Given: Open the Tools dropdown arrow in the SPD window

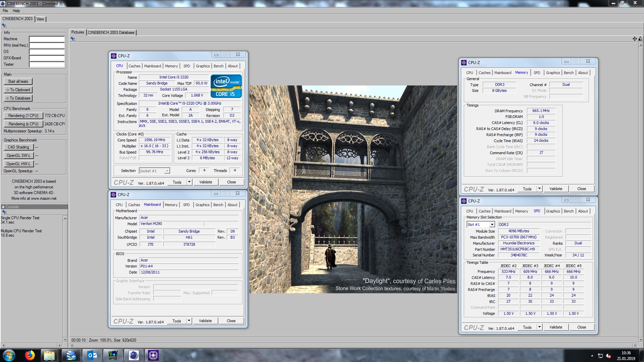Looking at the screenshot, I should pos(539,327).
